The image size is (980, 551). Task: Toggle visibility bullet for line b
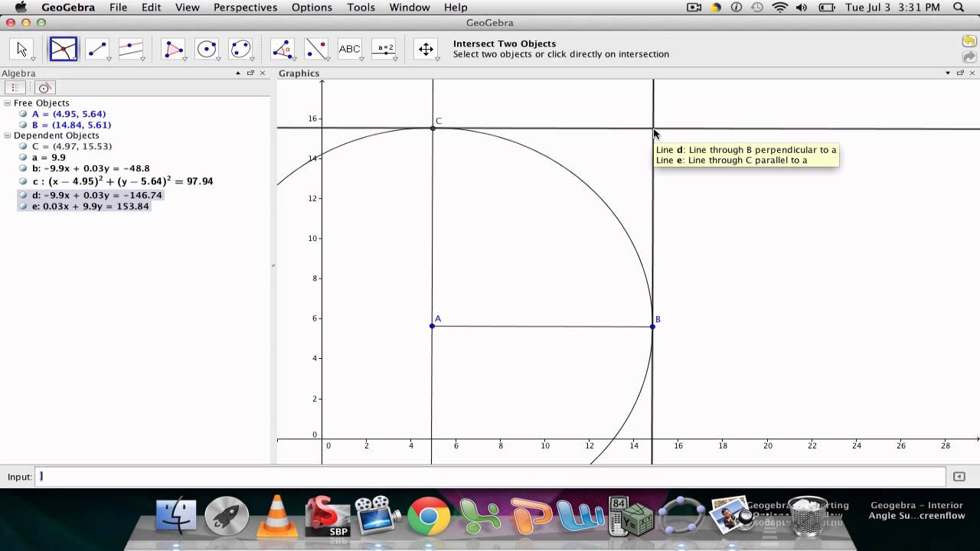click(x=24, y=168)
